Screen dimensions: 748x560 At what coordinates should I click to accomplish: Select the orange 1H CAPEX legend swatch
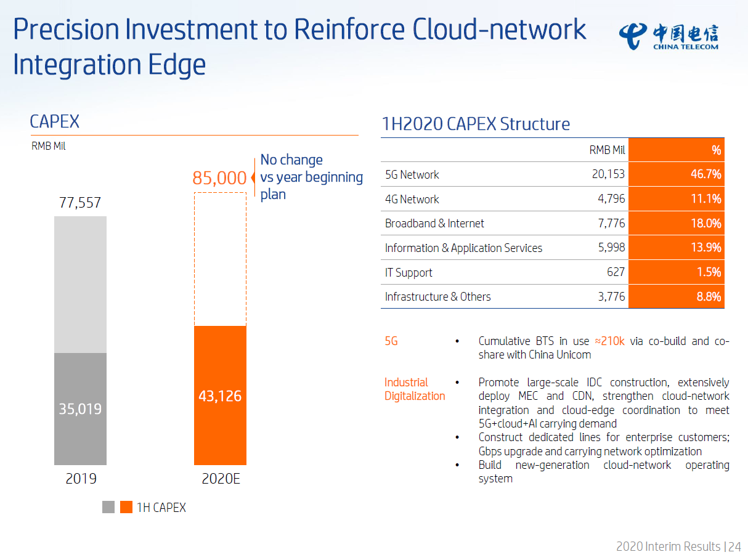pos(126,507)
